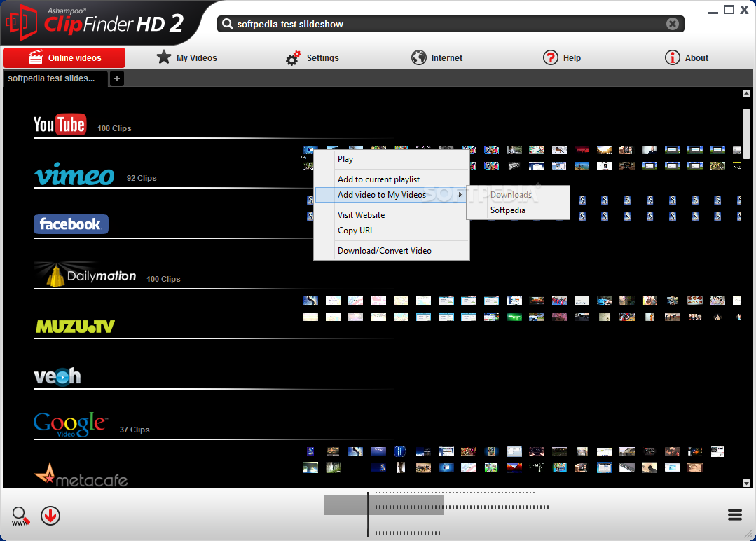The height and width of the screenshot is (541, 756).
Task: Click the scroll down arrow
Action: [746, 483]
